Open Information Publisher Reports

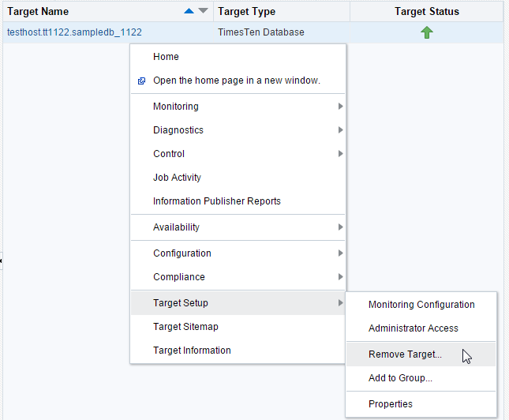[x=238, y=201]
